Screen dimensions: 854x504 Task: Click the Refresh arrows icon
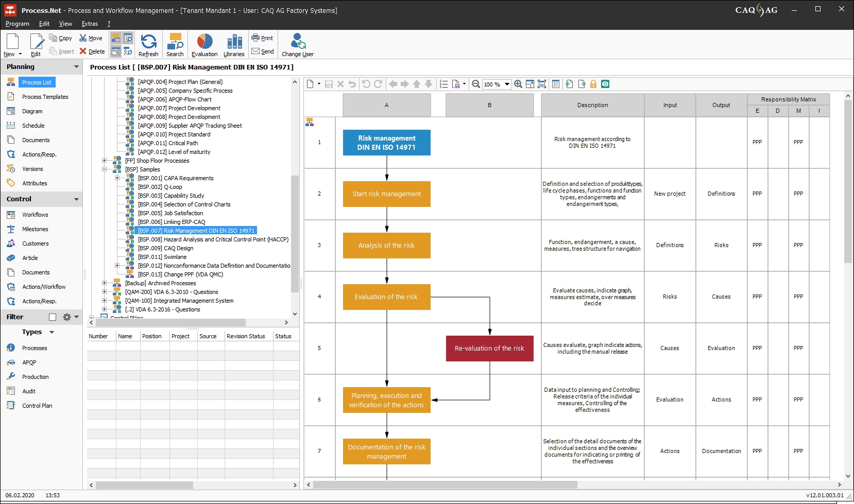(148, 41)
